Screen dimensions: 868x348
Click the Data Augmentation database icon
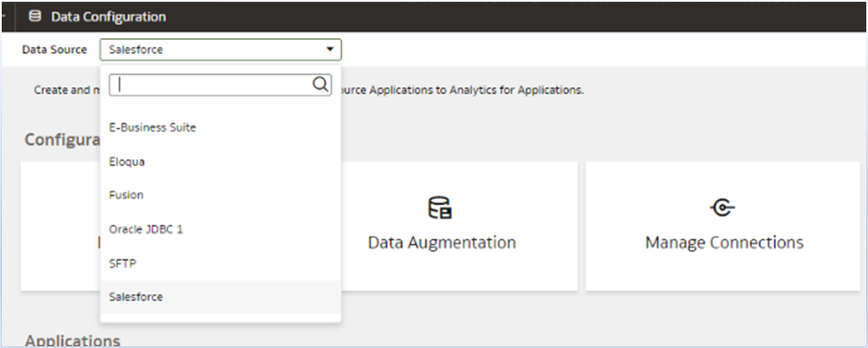[441, 208]
